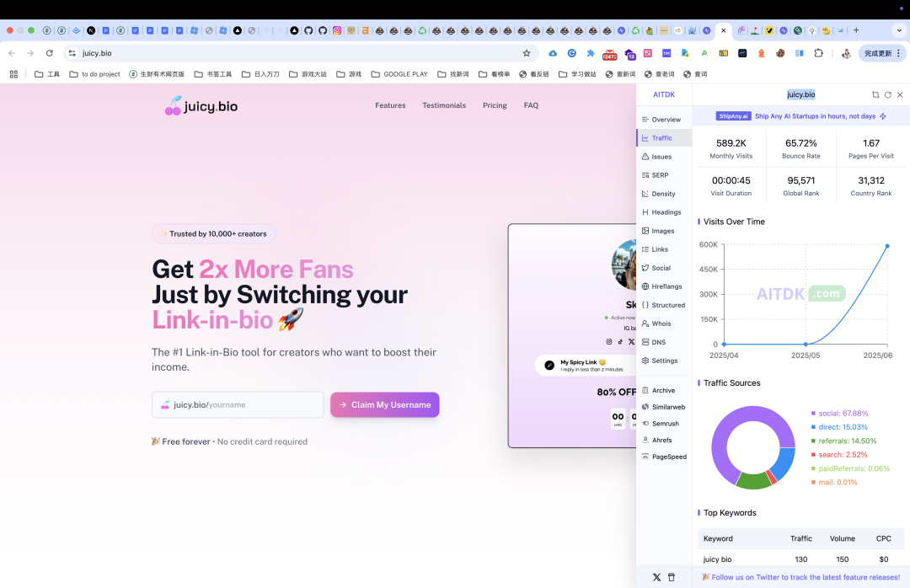The height and width of the screenshot is (588, 910).
Task: Click the DNS server icon
Action: pyautogui.click(x=645, y=343)
